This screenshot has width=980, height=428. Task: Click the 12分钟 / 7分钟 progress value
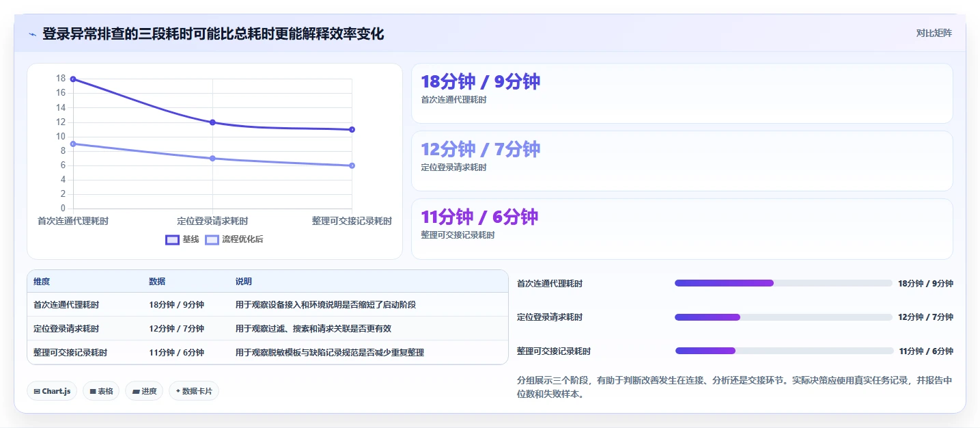925,317
